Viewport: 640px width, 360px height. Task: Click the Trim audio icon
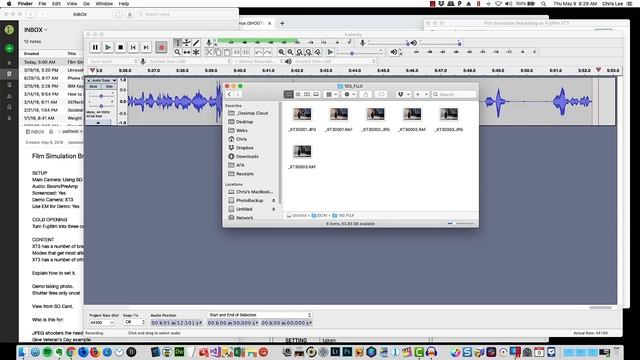click(236, 52)
